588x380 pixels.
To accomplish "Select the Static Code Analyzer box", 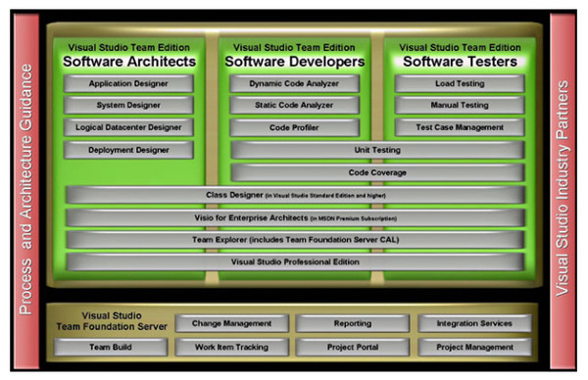I will tap(294, 106).
